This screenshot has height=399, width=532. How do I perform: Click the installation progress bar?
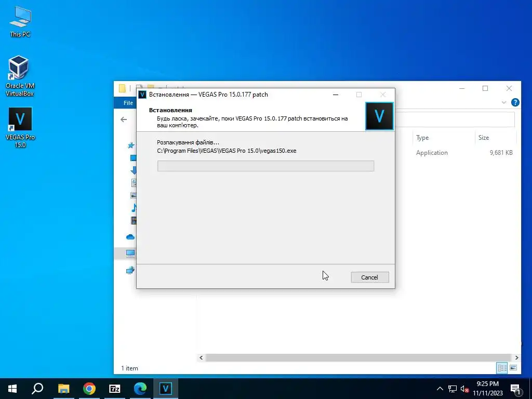[x=265, y=166]
